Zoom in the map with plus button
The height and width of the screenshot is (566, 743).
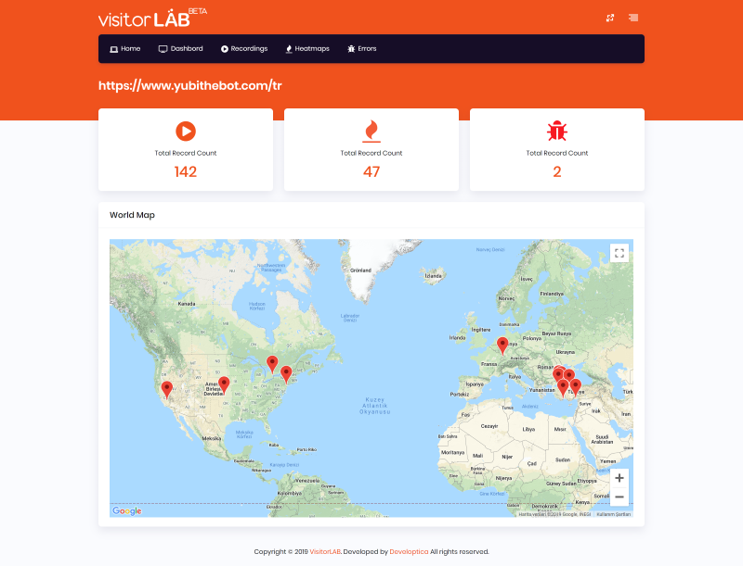(x=619, y=478)
